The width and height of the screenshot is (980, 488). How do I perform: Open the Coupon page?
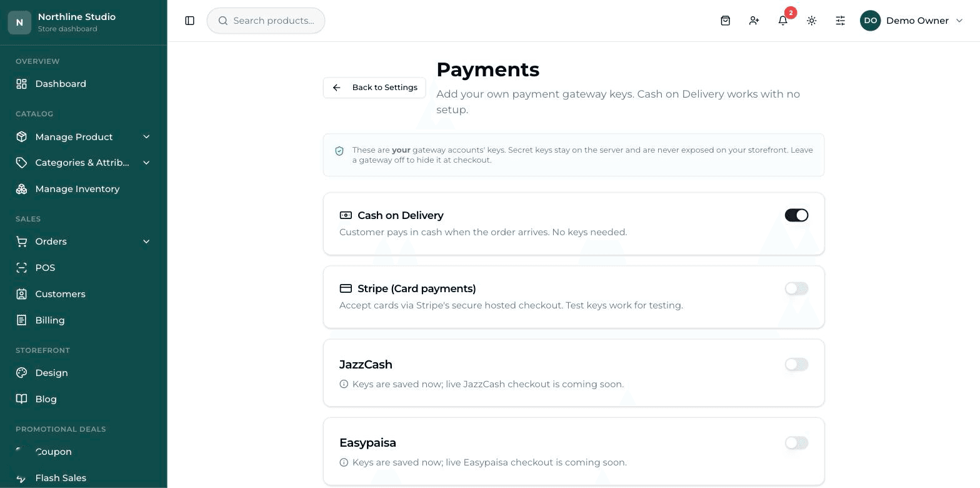point(83,452)
